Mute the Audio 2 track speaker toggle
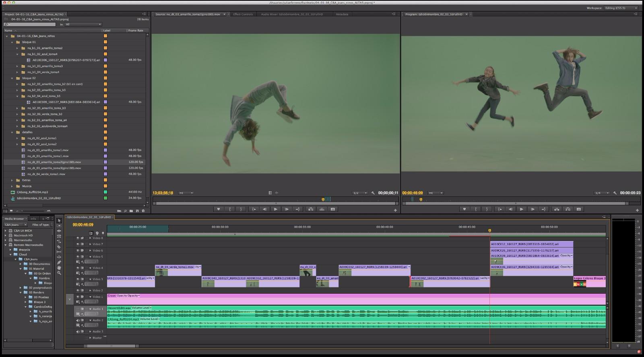The height and width of the screenshot is (357, 644). [78, 320]
